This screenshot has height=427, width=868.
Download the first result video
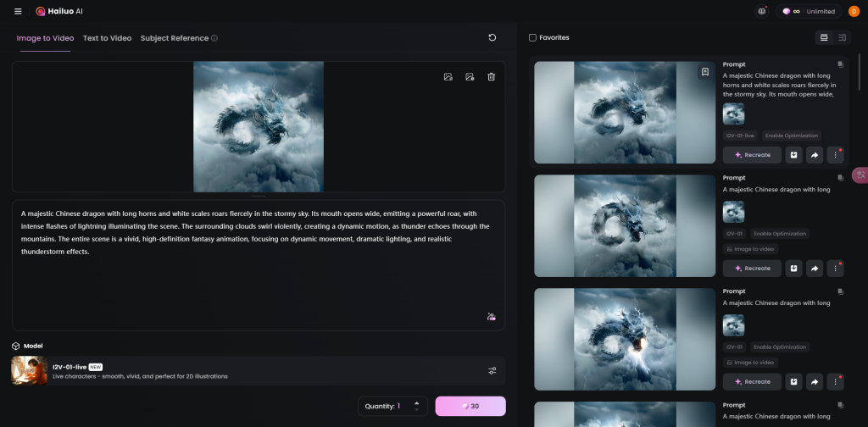(793, 155)
